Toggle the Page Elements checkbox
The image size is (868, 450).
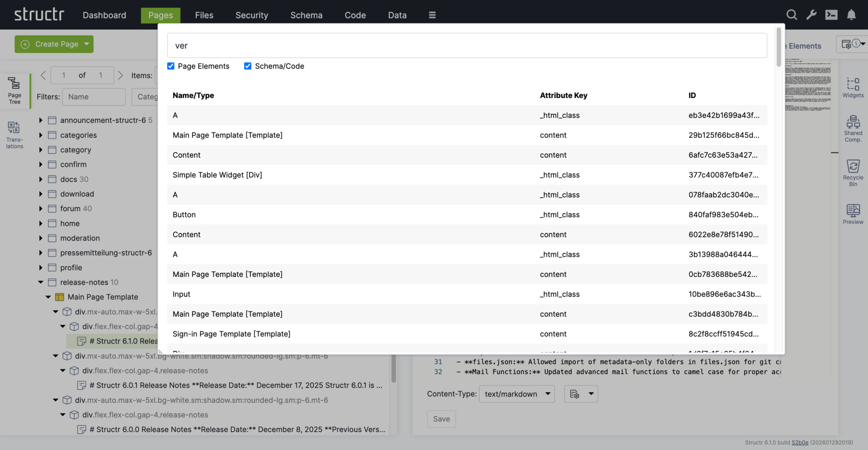pos(171,66)
